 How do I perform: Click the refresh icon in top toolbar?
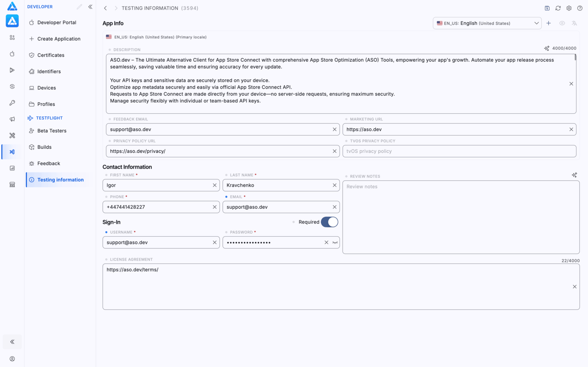[558, 8]
